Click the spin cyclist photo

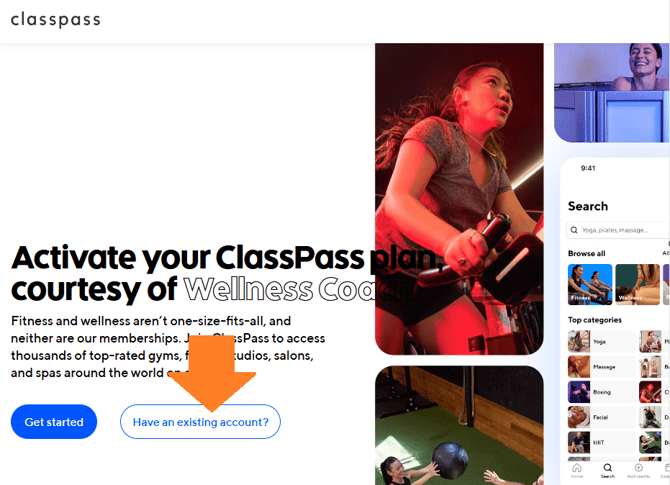click(x=459, y=199)
